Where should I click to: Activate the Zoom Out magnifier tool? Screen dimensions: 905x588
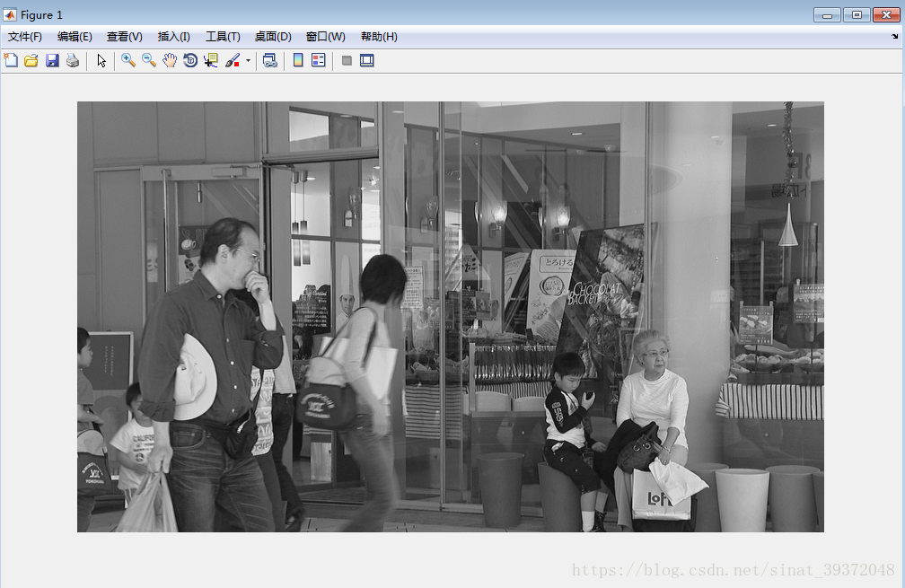pyautogui.click(x=149, y=60)
